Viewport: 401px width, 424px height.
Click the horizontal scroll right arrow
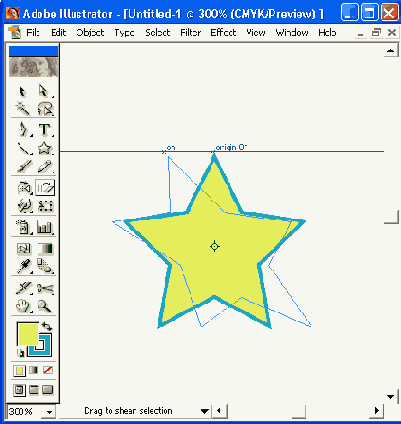click(x=377, y=411)
